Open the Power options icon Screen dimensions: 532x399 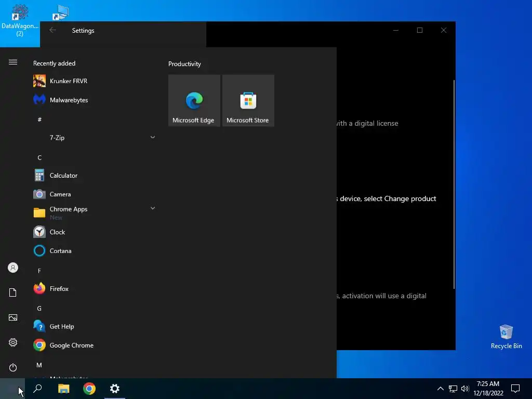tap(13, 367)
